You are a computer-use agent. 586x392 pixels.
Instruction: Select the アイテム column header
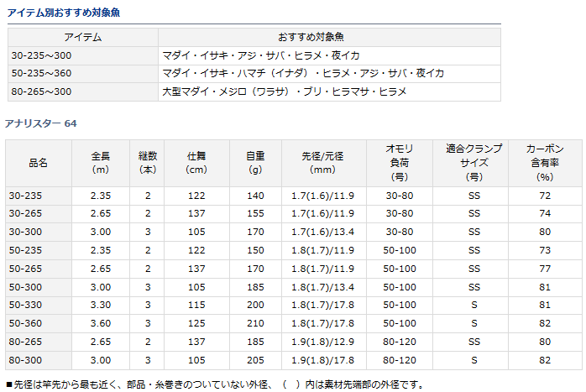tap(81, 37)
